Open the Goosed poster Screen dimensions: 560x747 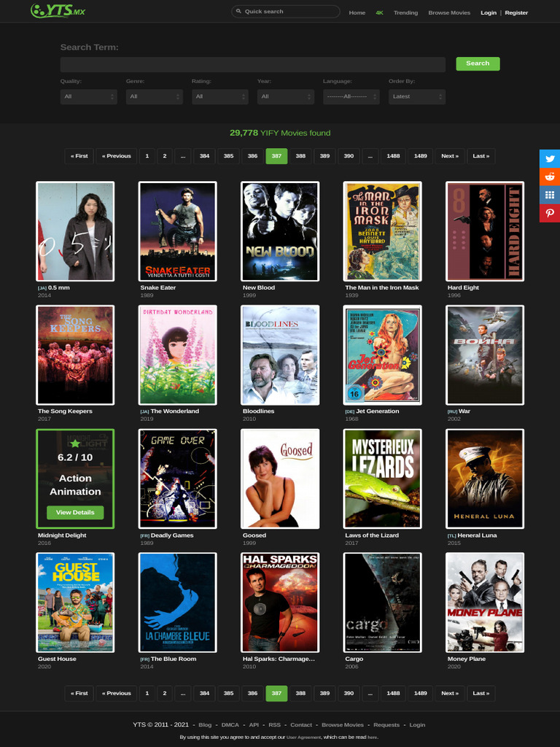(x=280, y=479)
